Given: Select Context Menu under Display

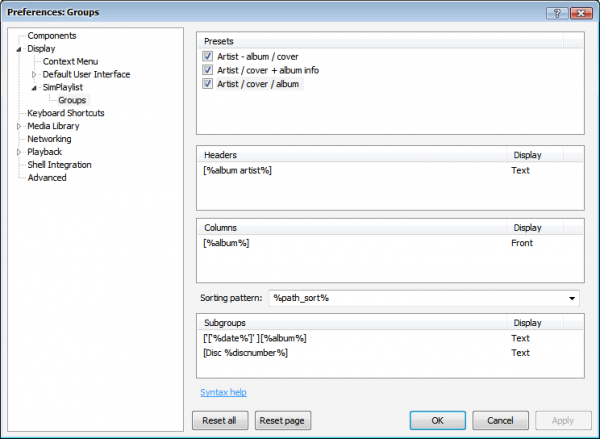Looking at the screenshot, I should point(70,62).
